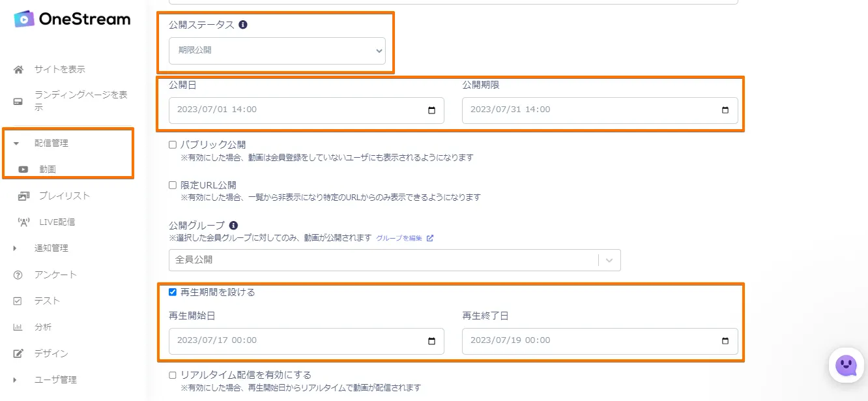
Task: Click info icon next to 公開グループ
Action: [x=233, y=226]
